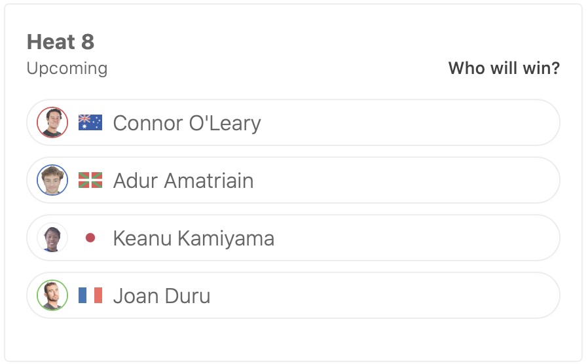
Task: Click the Australian flag beside Connor O'Leary
Action: (90, 122)
